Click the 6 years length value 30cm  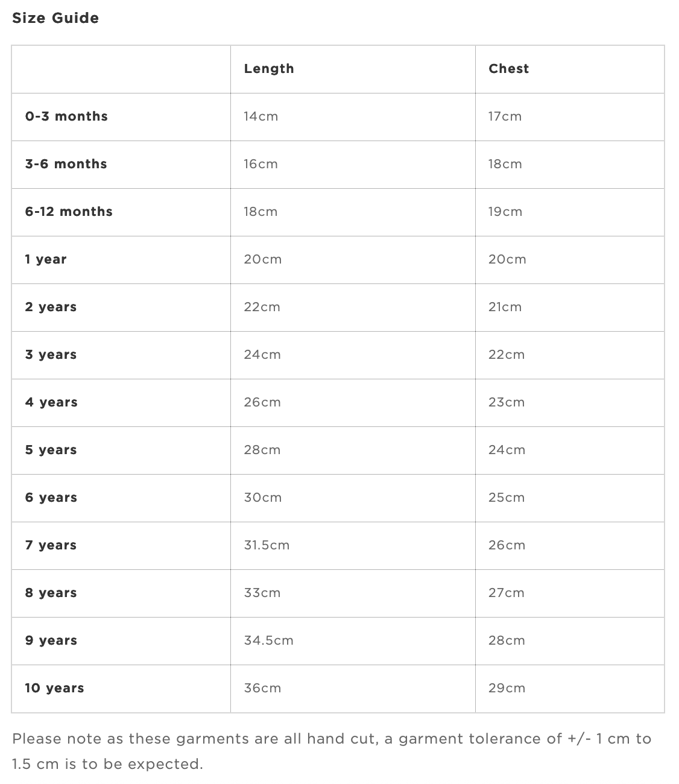point(263,498)
